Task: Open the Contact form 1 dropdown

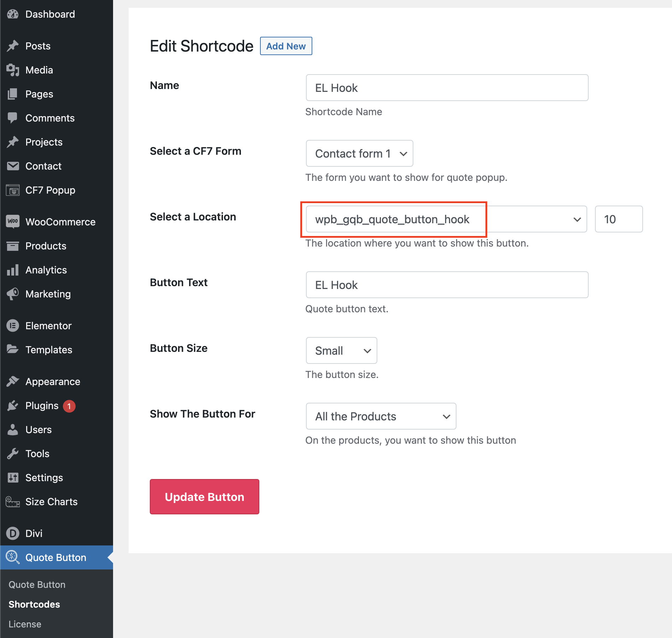Action: point(359,153)
